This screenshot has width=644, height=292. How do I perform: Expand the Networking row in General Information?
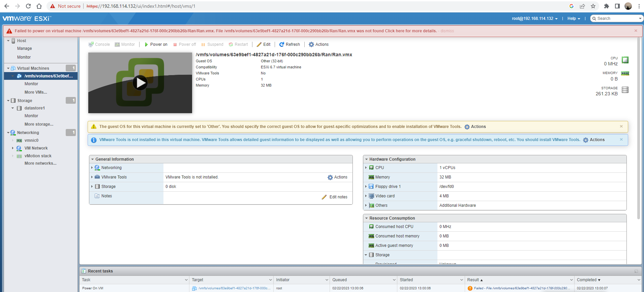tap(92, 168)
